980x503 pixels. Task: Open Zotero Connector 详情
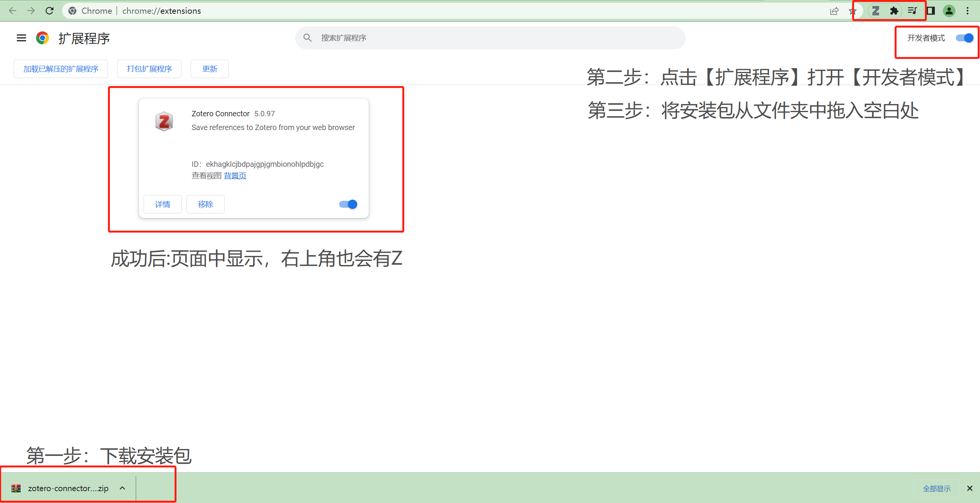[x=163, y=204]
